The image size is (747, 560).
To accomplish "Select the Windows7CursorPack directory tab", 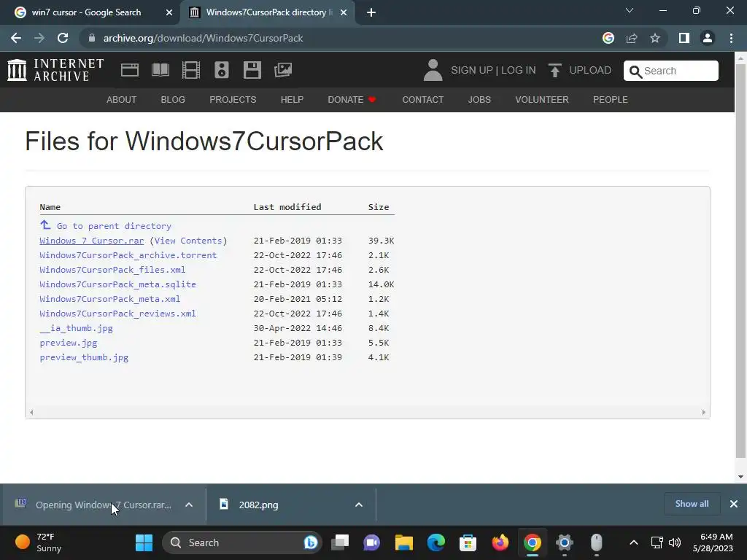I will (267, 12).
